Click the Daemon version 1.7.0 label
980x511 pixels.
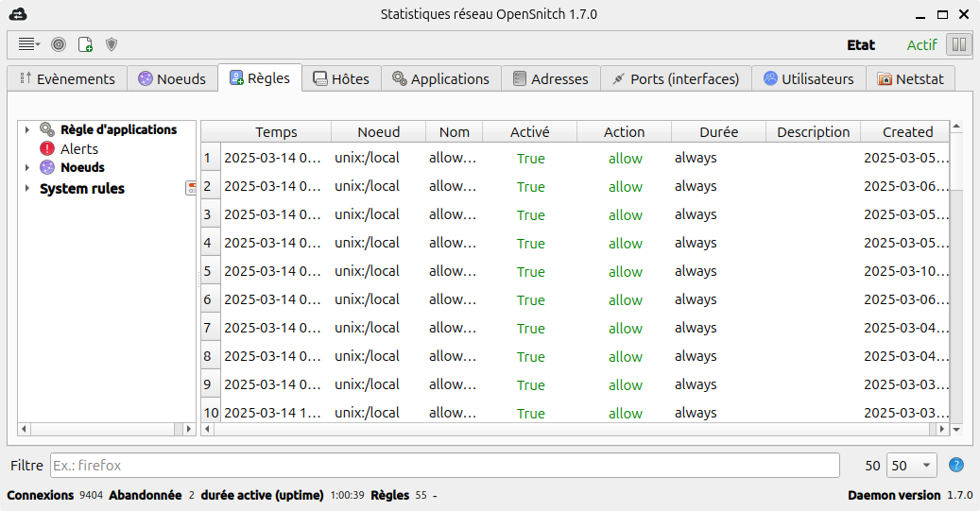910,495
